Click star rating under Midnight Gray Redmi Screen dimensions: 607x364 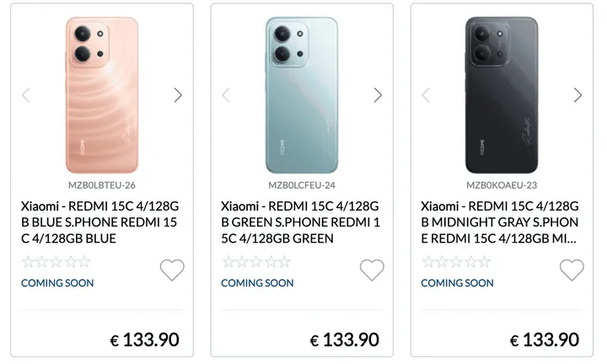[x=455, y=262]
